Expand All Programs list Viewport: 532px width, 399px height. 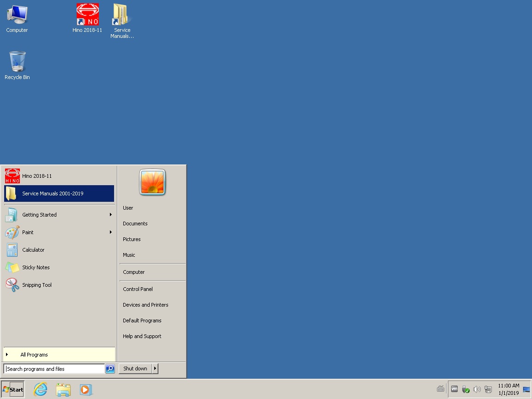(x=34, y=355)
